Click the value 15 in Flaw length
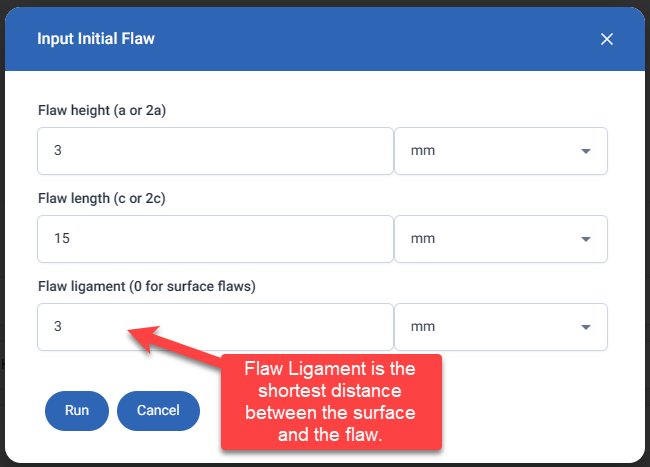The width and height of the screenshot is (650, 467). tap(62, 239)
